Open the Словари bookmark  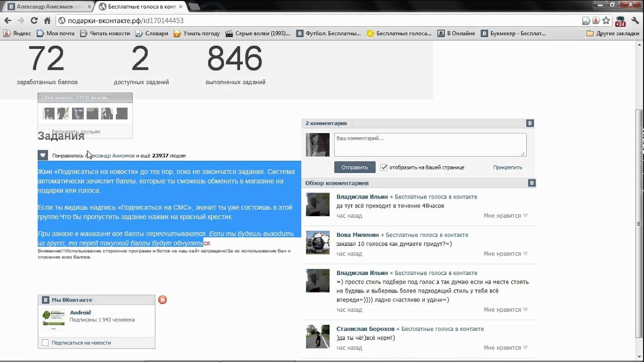pyautogui.click(x=152, y=33)
